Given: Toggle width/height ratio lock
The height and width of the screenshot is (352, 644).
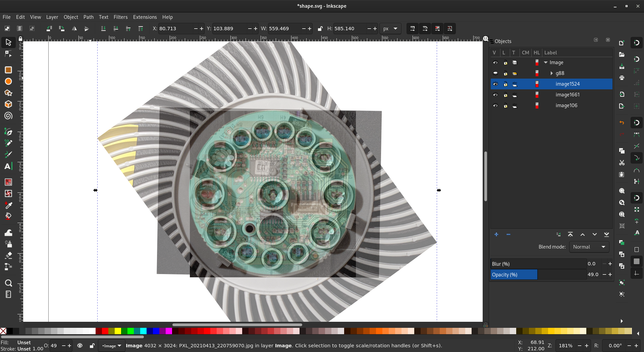Looking at the screenshot, I should tap(320, 29).
